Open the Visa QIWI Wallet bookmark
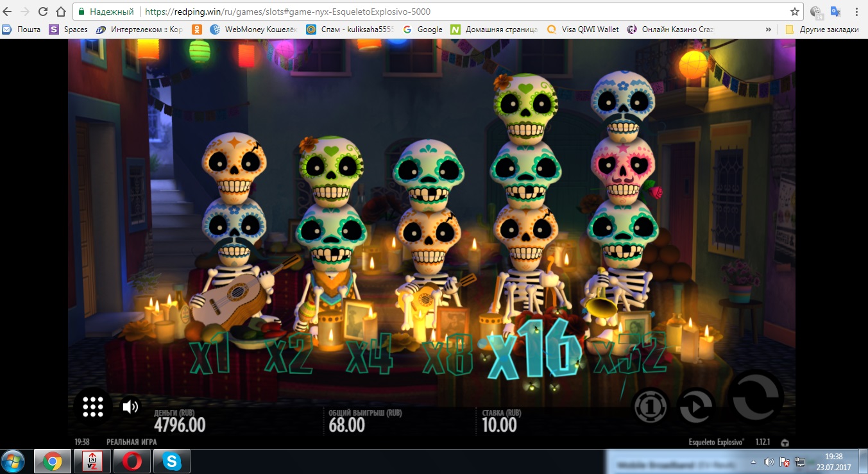This screenshot has width=868, height=474. pos(583,30)
